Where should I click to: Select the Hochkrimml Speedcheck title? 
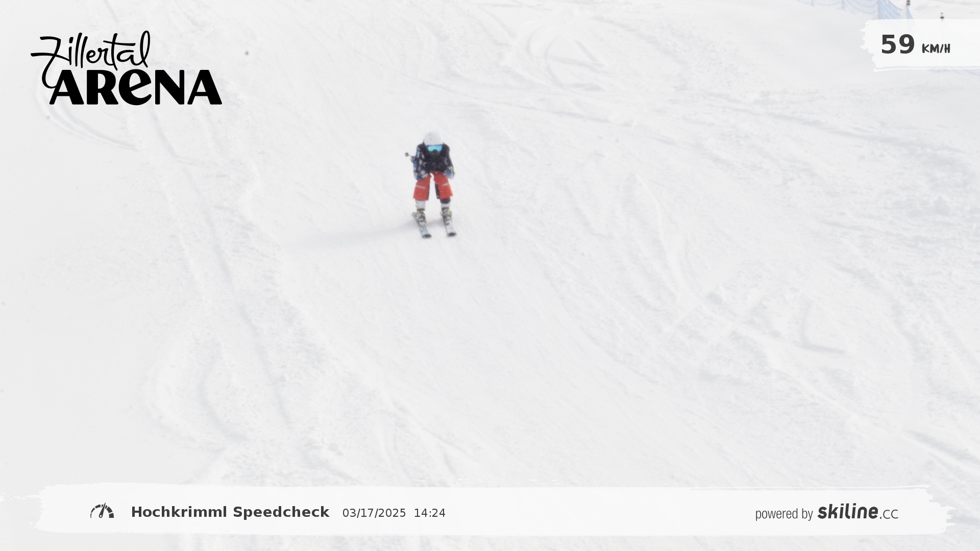230,512
